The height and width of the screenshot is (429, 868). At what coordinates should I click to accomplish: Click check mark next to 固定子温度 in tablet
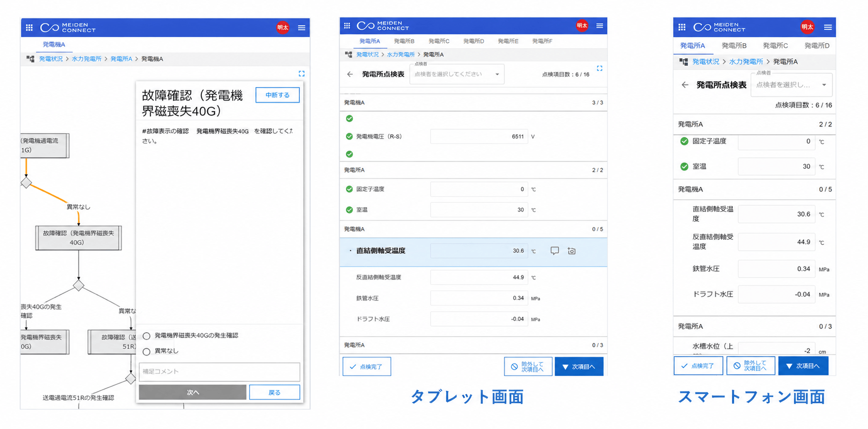[x=349, y=189]
